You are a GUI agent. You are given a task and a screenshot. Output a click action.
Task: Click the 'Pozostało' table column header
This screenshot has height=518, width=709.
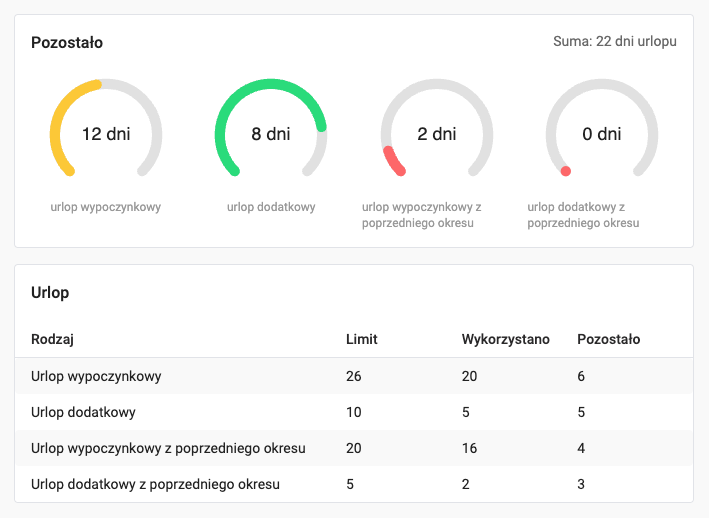pos(608,339)
